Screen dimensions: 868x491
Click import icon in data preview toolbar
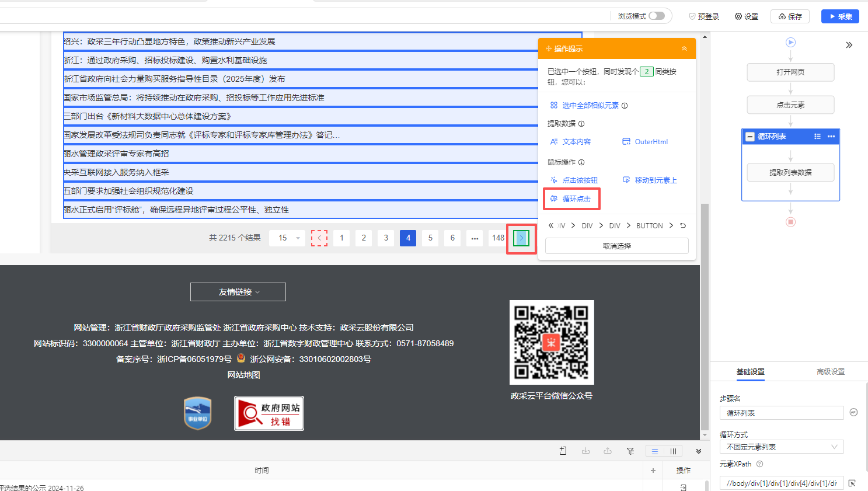[x=585, y=451]
